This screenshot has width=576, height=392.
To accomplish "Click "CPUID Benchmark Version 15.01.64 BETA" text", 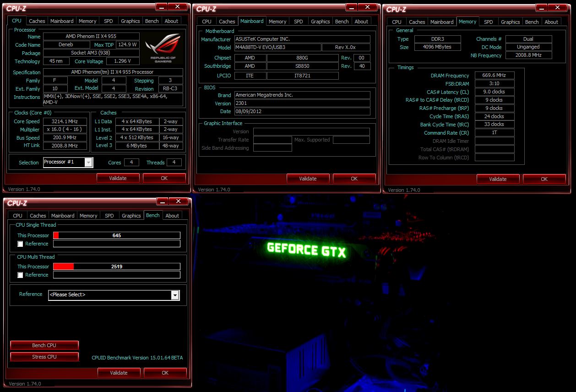I will pos(137,358).
